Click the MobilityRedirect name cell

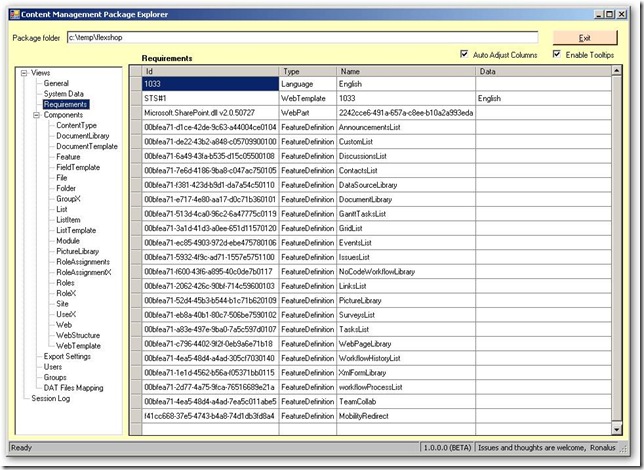(x=406, y=416)
